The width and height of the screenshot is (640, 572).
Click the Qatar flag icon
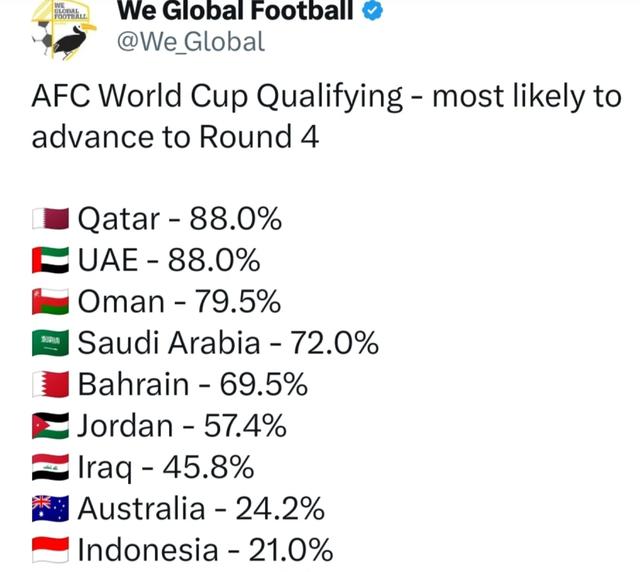(x=50, y=218)
